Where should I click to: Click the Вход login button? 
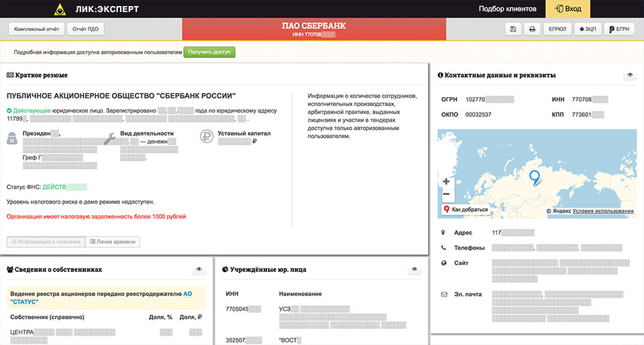[568, 9]
